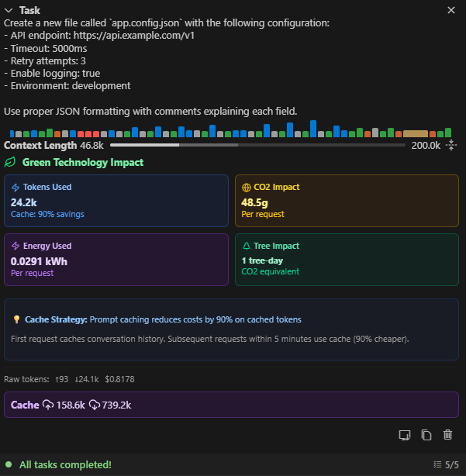Export the task history
The width and height of the screenshot is (466, 476).
(404, 435)
